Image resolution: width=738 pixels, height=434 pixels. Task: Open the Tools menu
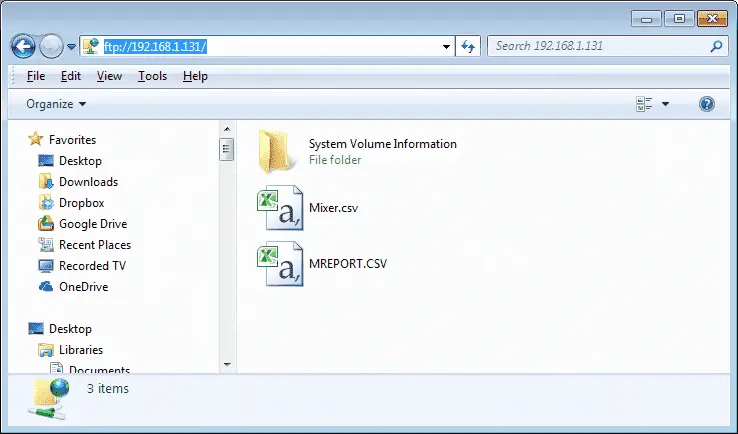152,76
